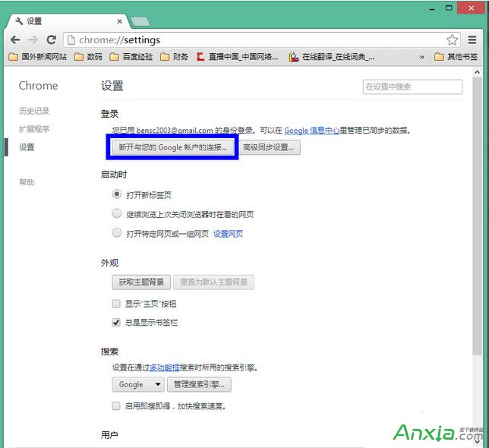Open the Google 信息中心 link
The width and height of the screenshot is (489, 448).
pos(312,131)
